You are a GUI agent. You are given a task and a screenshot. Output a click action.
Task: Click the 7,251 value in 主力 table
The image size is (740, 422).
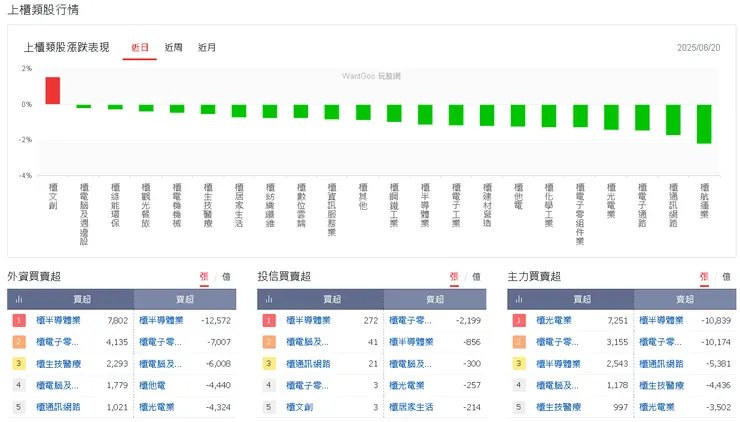[618, 321]
